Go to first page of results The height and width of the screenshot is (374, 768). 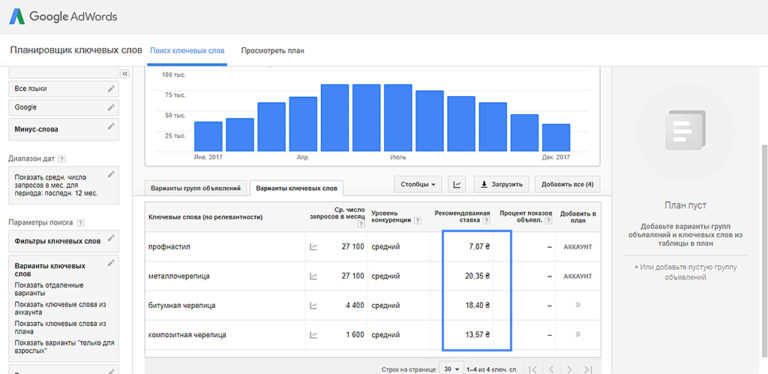click(533, 369)
